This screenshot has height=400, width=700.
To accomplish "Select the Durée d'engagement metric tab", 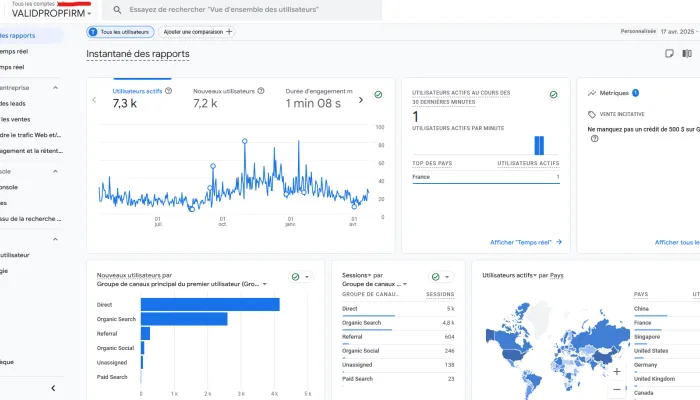I will [x=319, y=98].
